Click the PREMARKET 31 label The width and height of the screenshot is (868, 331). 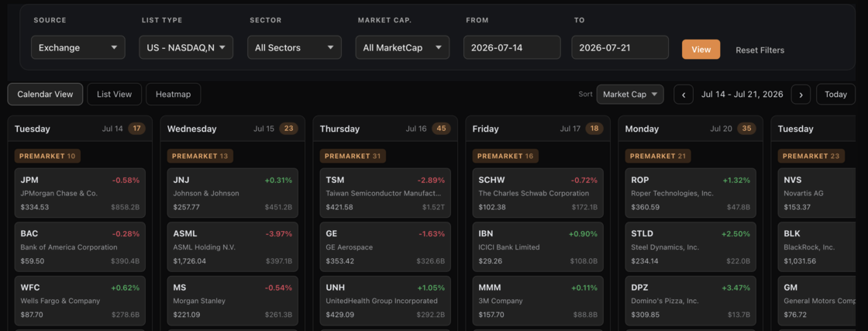(353, 156)
